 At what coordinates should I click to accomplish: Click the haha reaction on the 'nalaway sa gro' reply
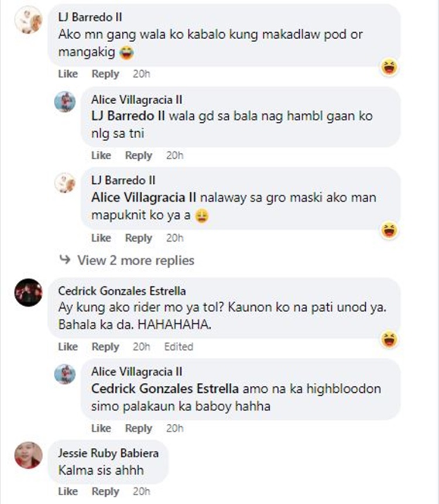(389, 230)
